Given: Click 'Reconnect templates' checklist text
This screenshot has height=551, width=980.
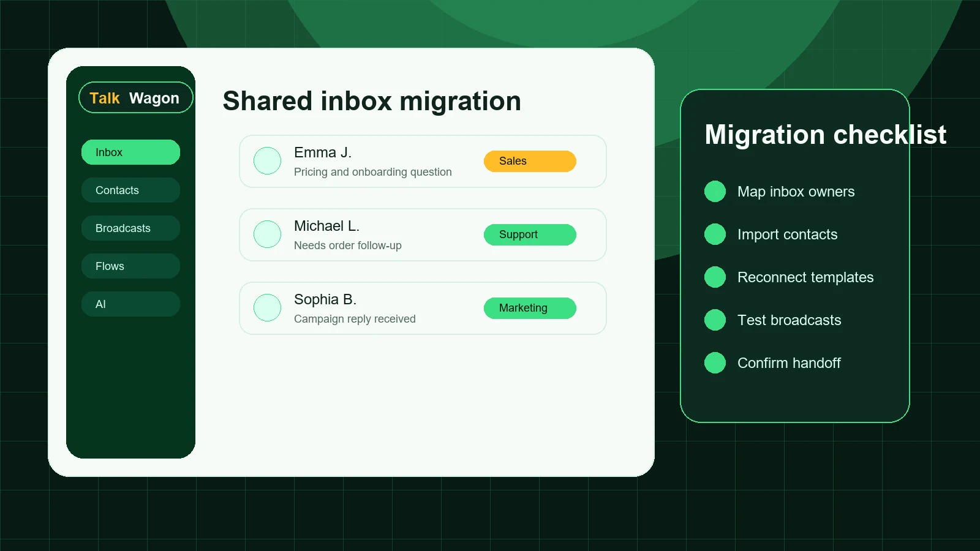Looking at the screenshot, I should pyautogui.click(x=805, y=277).
